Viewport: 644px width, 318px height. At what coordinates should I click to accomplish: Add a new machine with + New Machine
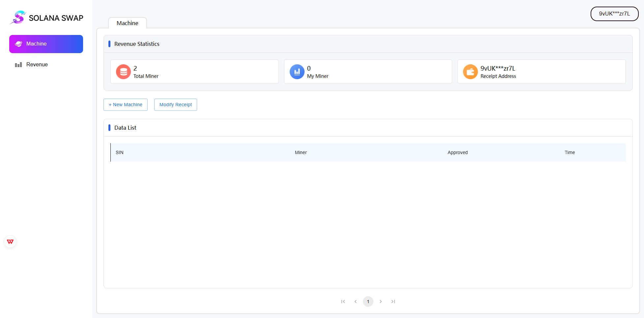pos(126,105)
